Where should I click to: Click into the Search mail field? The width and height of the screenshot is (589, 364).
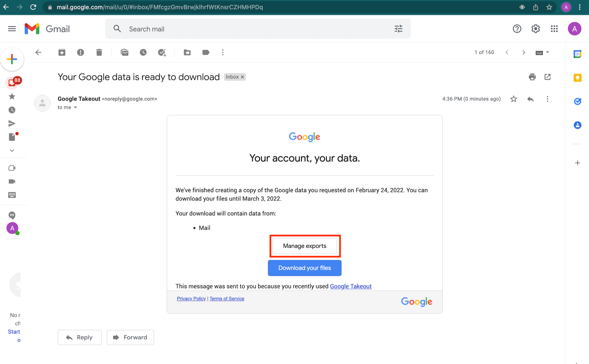254,29
